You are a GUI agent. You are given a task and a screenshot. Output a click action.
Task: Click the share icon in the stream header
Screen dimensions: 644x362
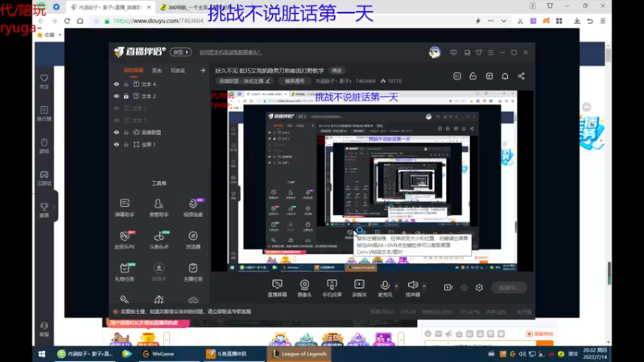point(521,76)
